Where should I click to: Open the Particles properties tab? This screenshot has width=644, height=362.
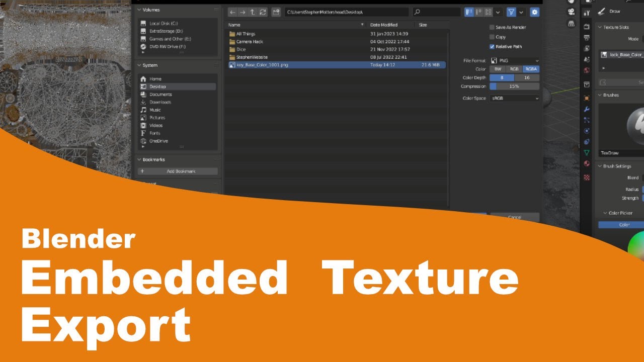click(587, 120)
